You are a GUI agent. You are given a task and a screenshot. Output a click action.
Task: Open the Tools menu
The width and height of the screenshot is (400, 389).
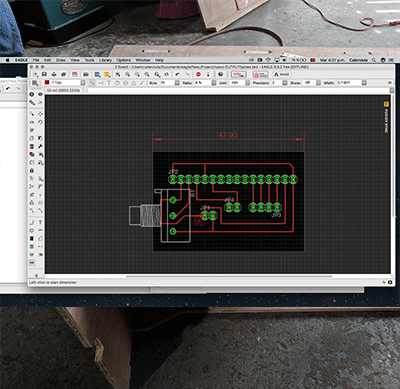point(89,60)
